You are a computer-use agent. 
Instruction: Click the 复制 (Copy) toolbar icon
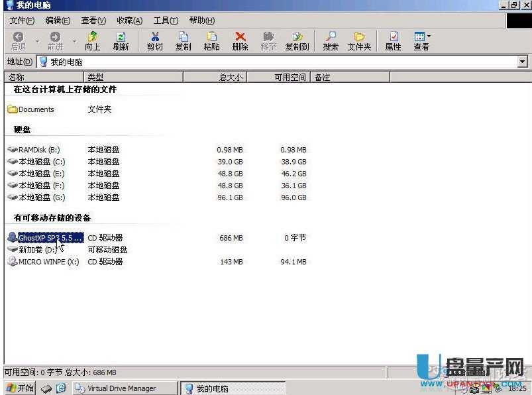tap(183, 40)
